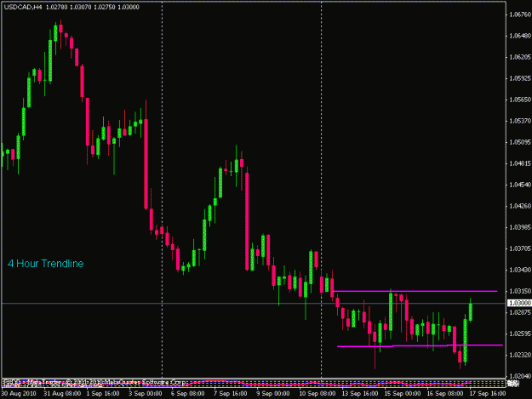Click the 1.06760 price axis label
The image size is (532, 399).
[519, 14]
